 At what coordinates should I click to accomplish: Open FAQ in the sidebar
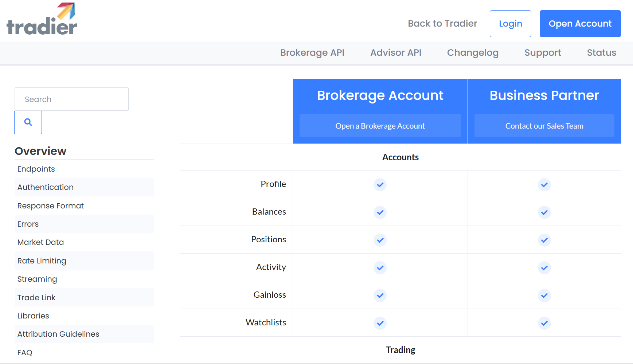[x=84, y=352]
